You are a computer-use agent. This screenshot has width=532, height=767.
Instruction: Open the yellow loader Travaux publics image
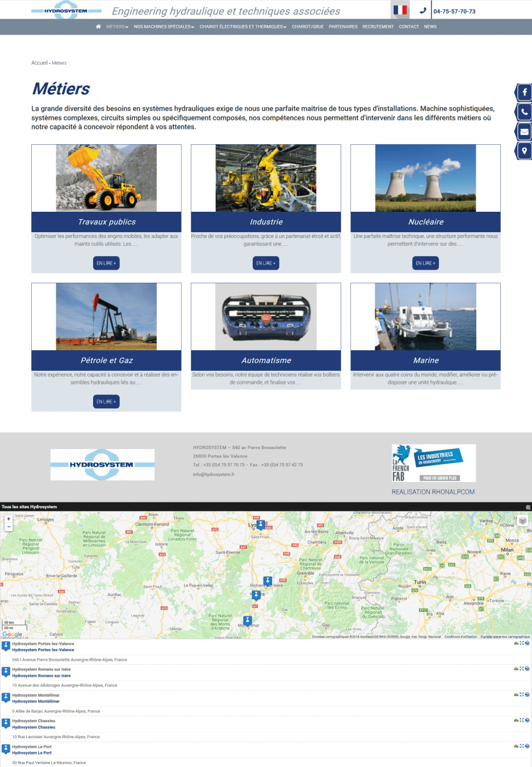pyautogui.click(x=106, y=178)
